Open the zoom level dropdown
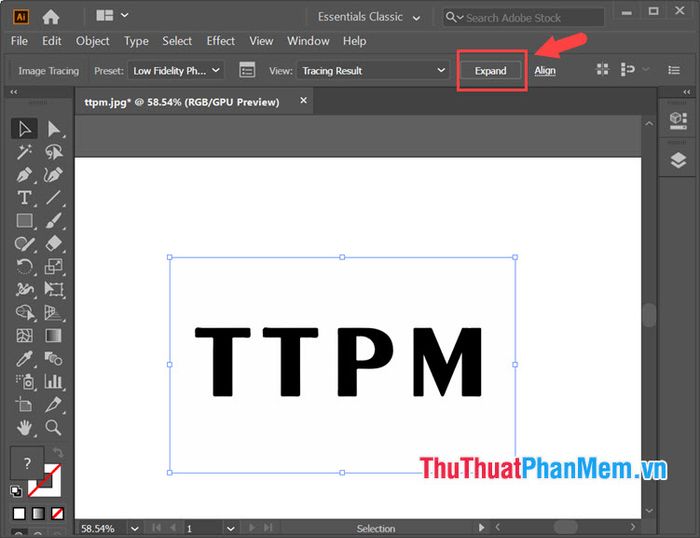The height and width of the screenshot is (538, 700). coord(134,529)
